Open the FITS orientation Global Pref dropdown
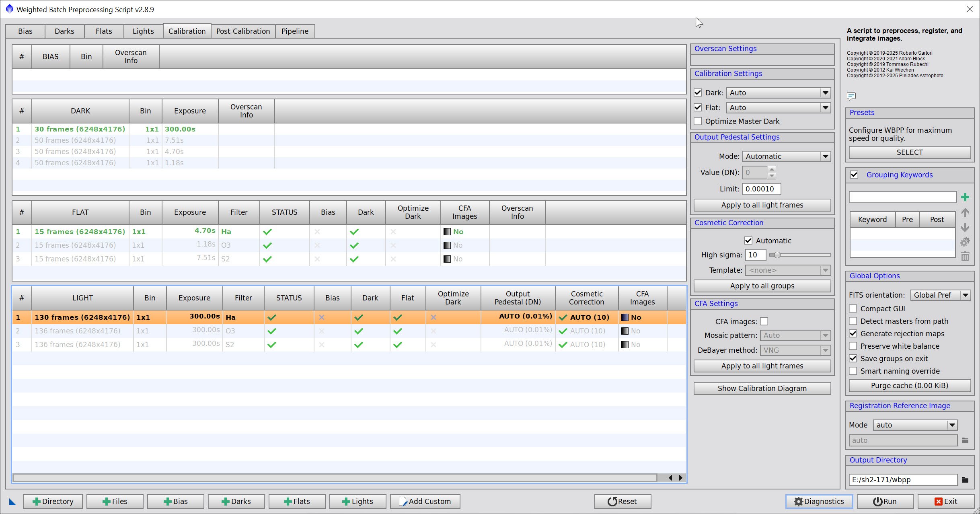The height and width of the screenshot is (514, 980). pos(940,295)
